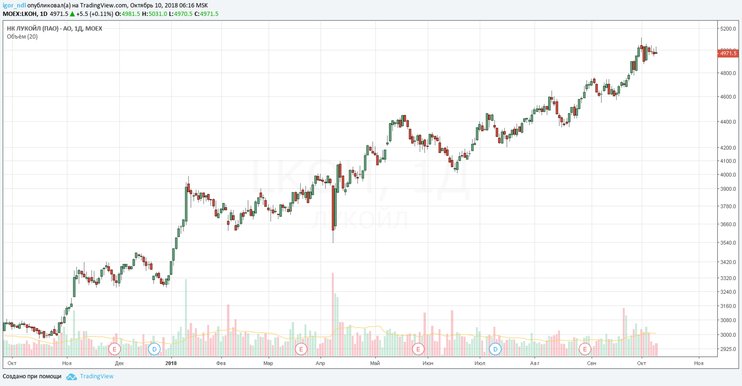Click the 3900.0 price axis label
This screenshot has width=742, height=386.
click(729, 189)
